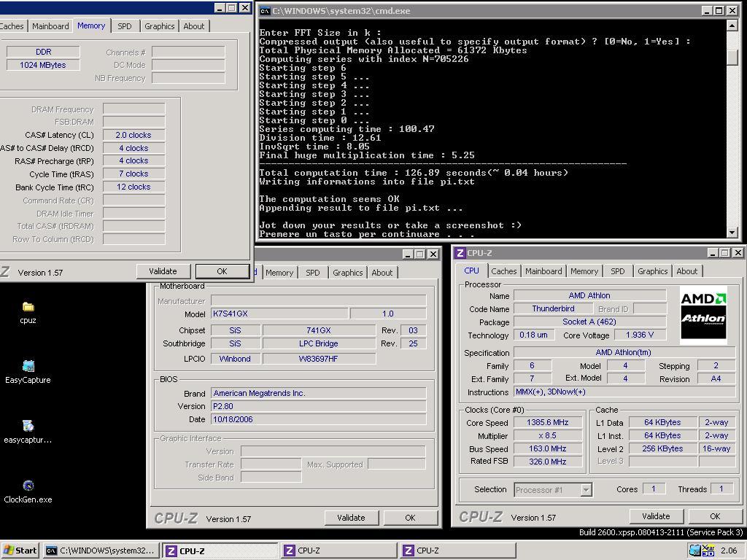This screenshot has height=560, width=747.
Task: Click the system tray monitor icon
Action: [695, 551]
